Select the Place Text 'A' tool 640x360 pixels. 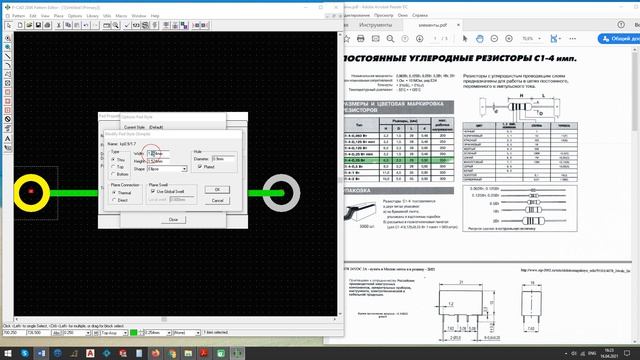pyautogui.click(x=8, y=138)
